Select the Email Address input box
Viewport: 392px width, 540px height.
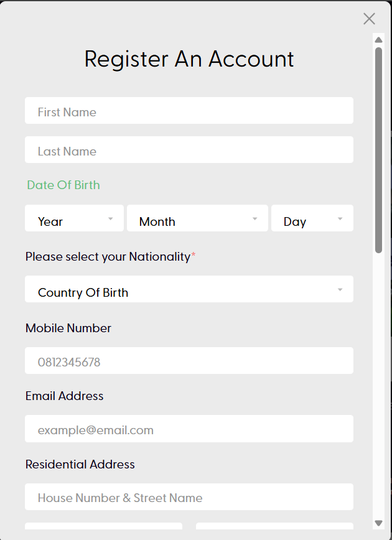(x=189, y=429)
